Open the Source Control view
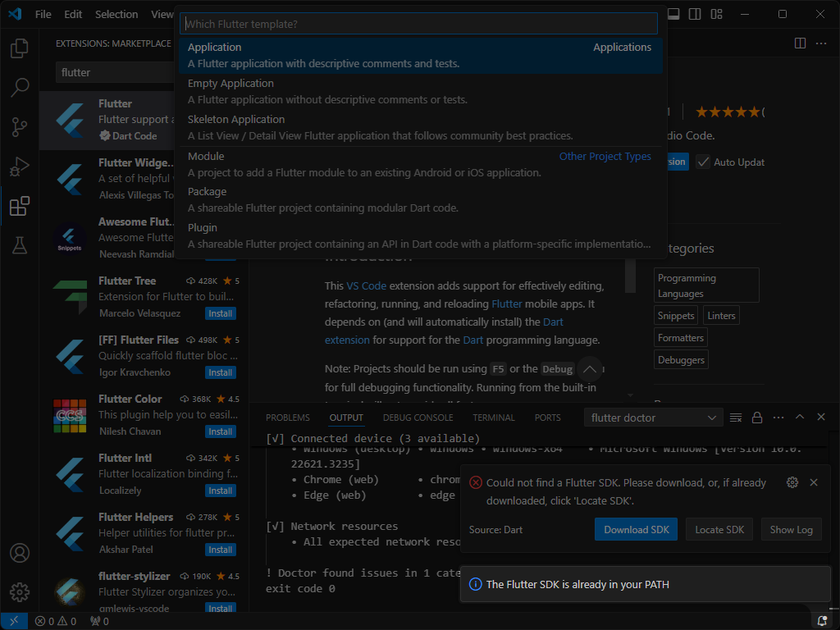Viewport: 840px width, 630px height. click(x=20, y=127)
